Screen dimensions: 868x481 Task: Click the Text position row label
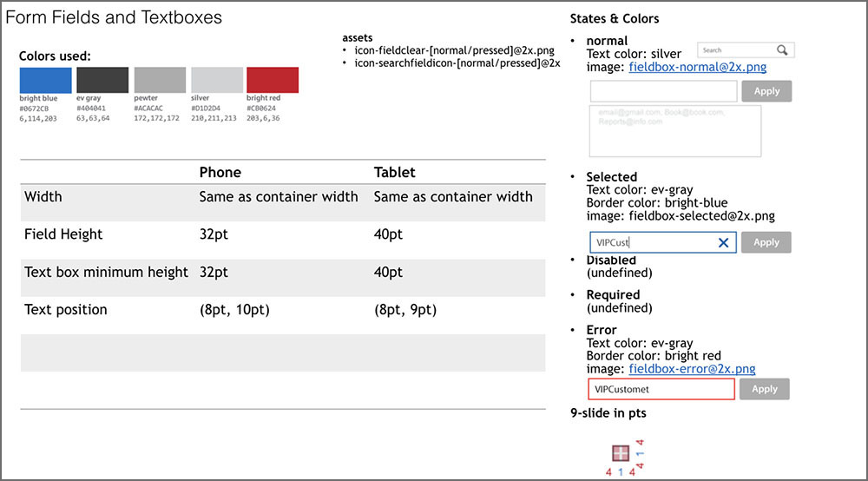65,309
